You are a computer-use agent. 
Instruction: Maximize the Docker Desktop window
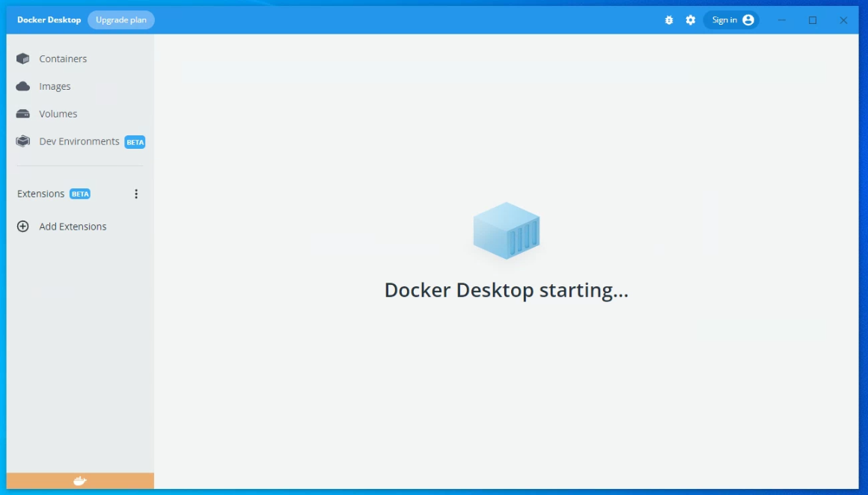[813, 20]
